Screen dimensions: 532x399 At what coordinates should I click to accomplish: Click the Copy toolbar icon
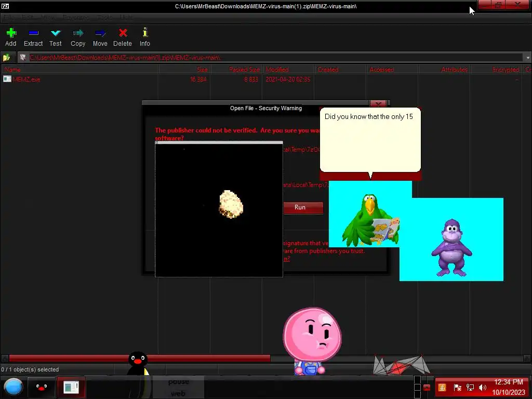(78, 33)
